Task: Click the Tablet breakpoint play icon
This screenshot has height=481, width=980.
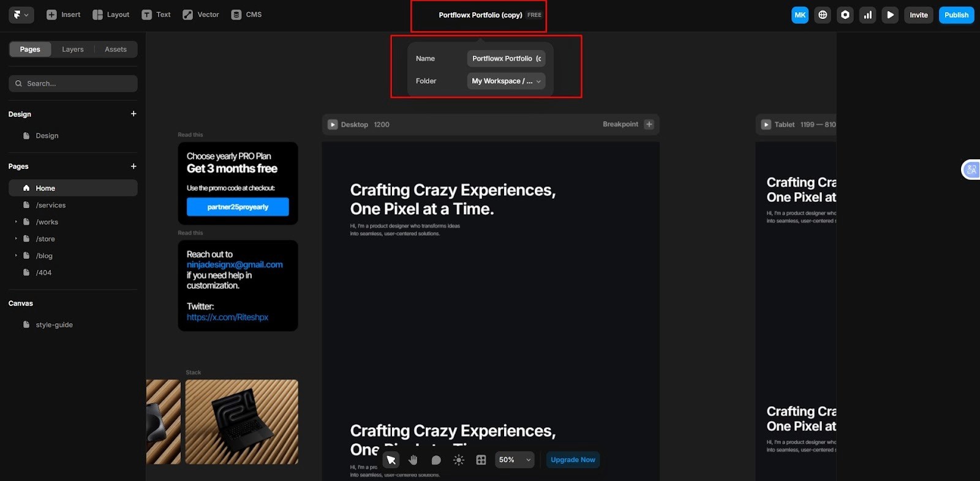Action: click(x=766, y=124)
